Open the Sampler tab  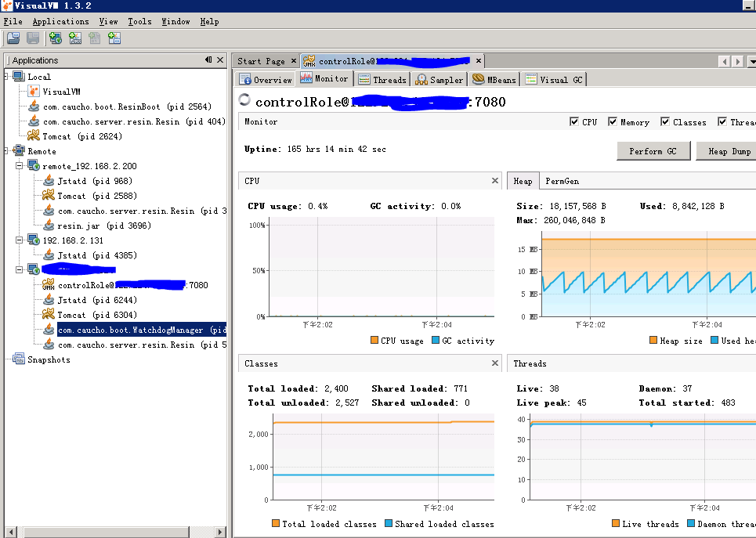pos(439,80)
